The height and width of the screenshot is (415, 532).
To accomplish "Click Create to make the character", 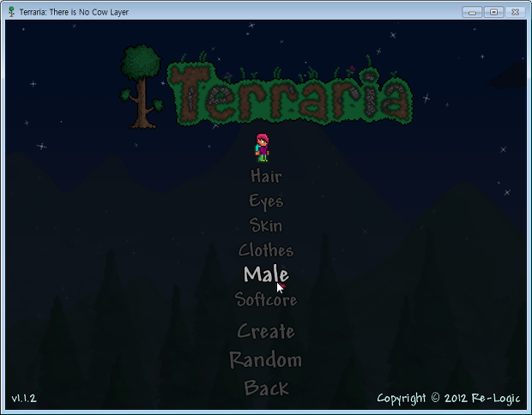I will tap(266, 331).
